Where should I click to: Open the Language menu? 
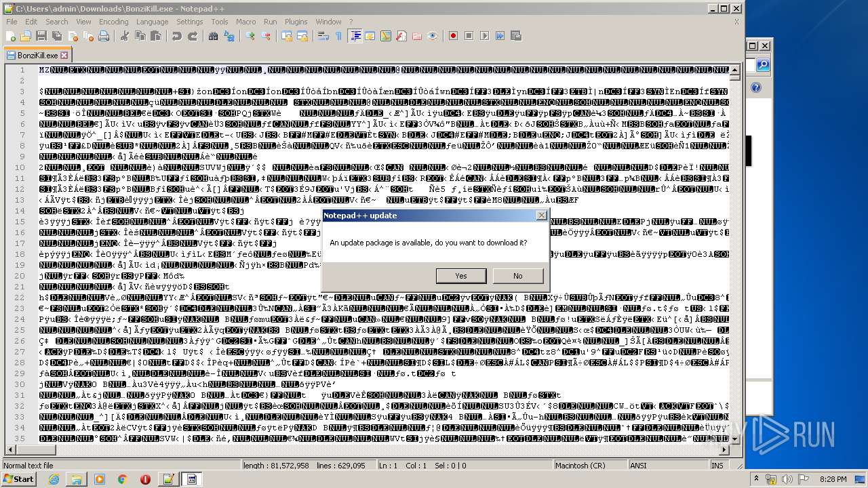pyautogui.click(x=152, y=22)
